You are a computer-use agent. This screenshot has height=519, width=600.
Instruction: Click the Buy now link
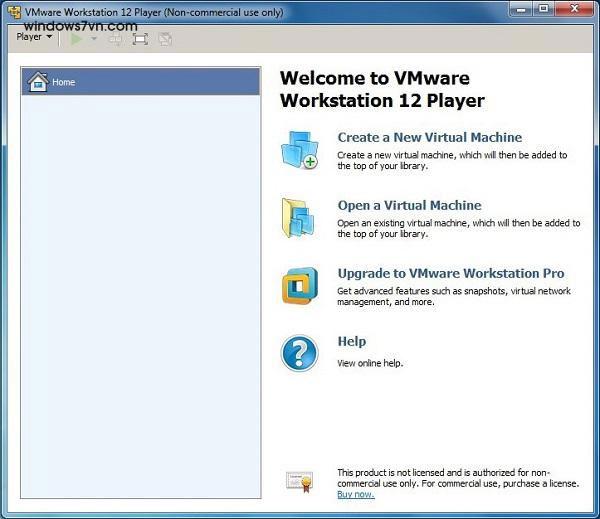coord(356,494)
